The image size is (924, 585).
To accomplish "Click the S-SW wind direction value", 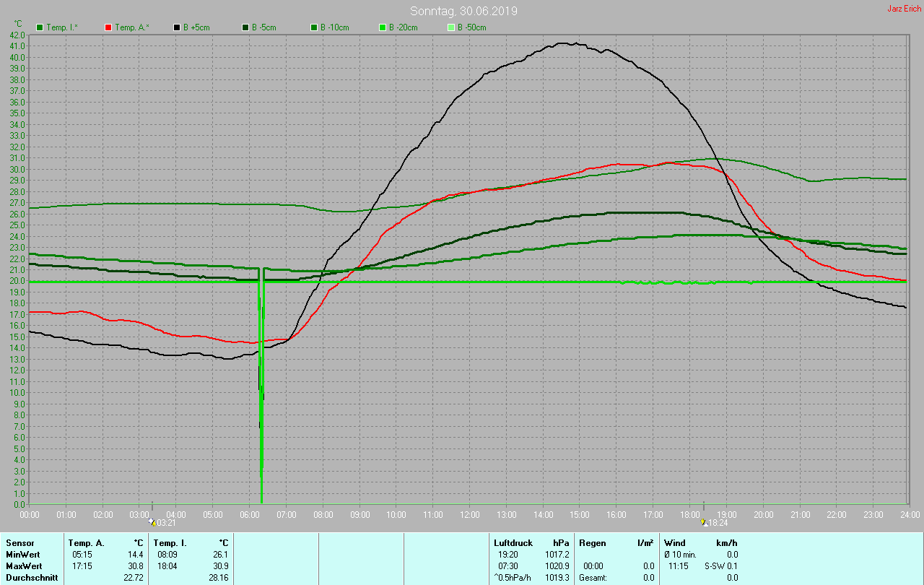I will (x=715, y=565).
